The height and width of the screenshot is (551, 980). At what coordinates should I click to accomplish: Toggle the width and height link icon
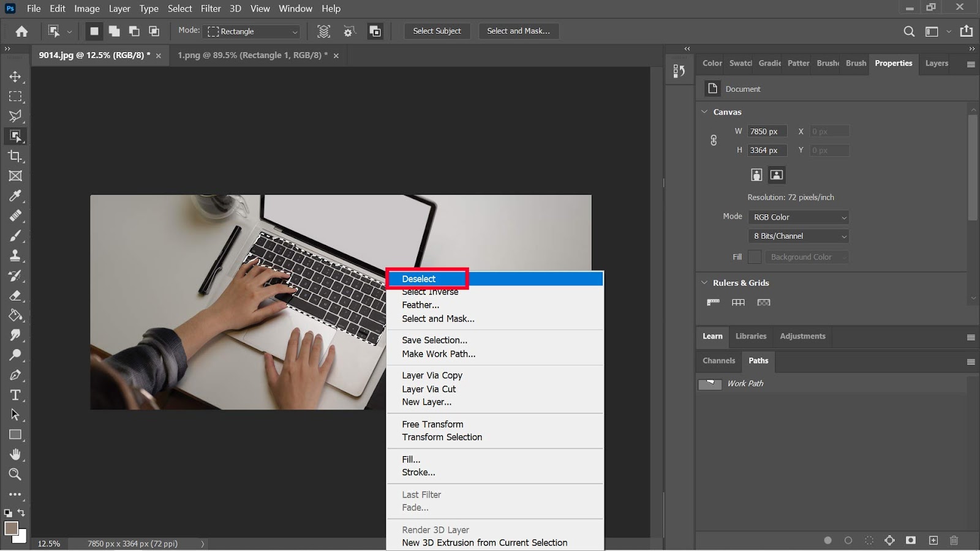coord(714,140)
